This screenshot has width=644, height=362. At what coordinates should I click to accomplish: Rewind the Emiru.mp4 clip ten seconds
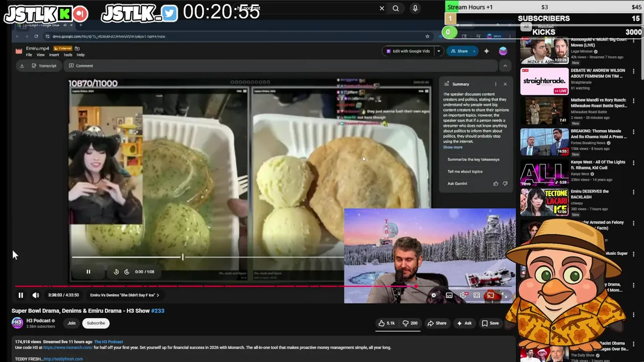116,271
